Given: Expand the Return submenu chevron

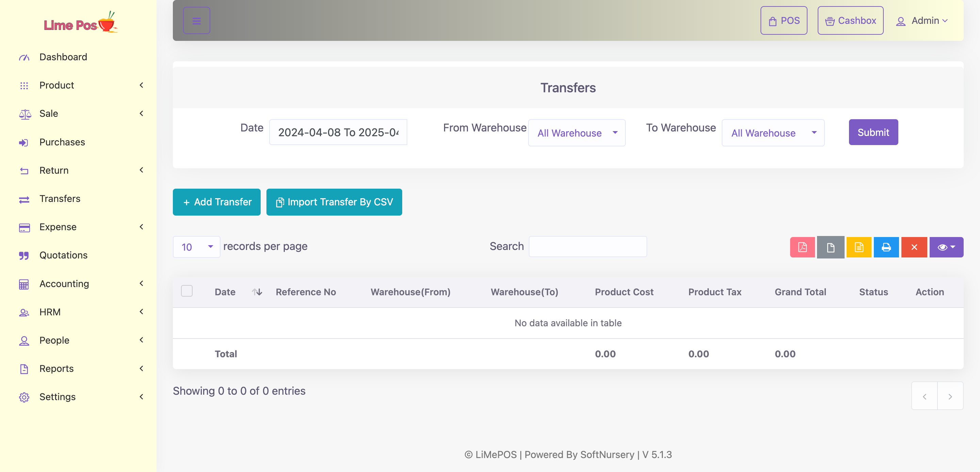Looking at the screenshot, I should 142,170.
